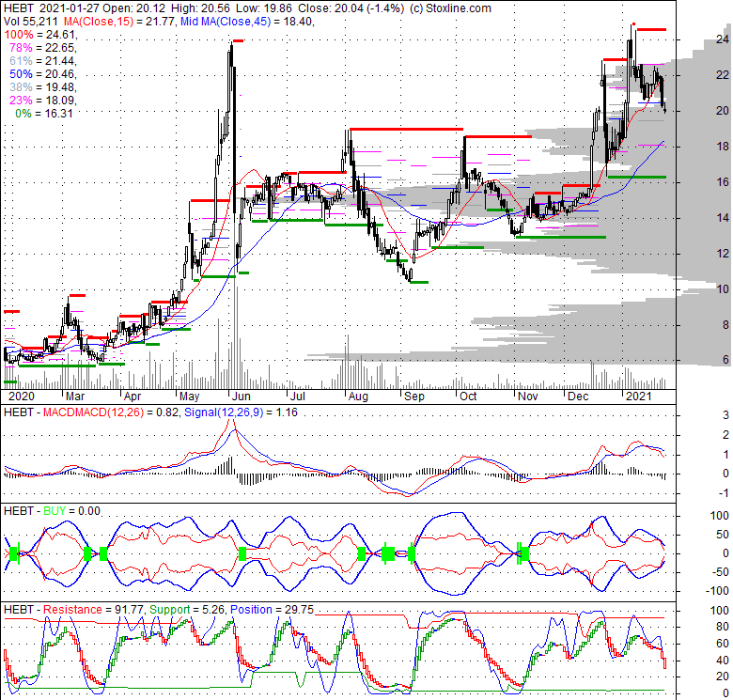Click the 'Jun' month axis label
Image resolution: width=733 pixels, height=700 pixels.
242,397
